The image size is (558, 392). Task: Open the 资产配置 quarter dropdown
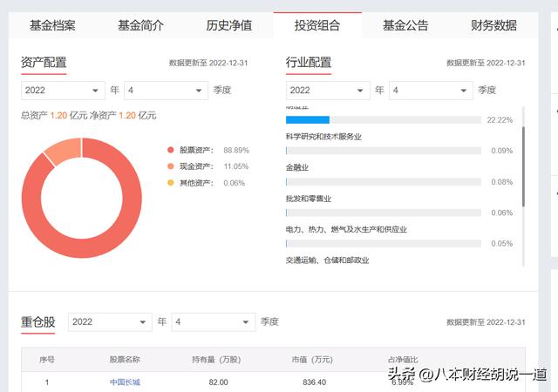166,91
